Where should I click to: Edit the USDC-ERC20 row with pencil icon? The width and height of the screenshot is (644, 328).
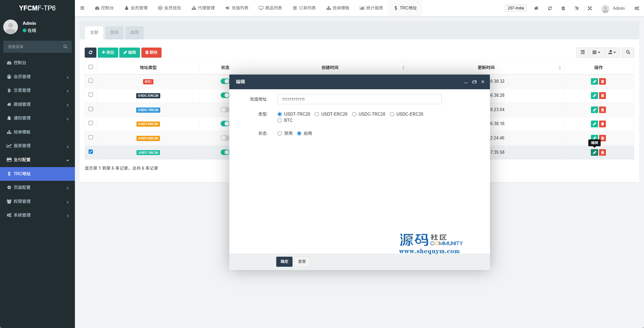pyautogui.click(x=594, y=96)
